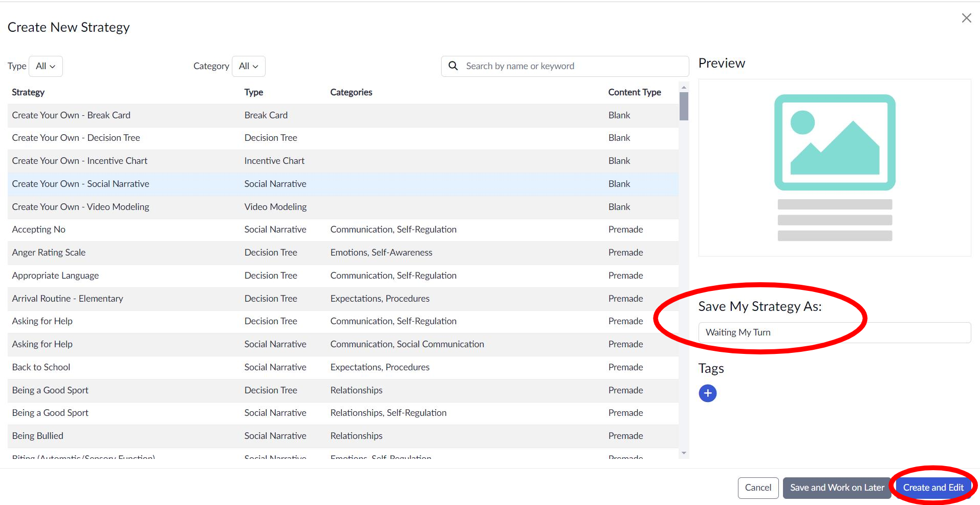Edit the Save My Strategy As name field

pos(834,332)
